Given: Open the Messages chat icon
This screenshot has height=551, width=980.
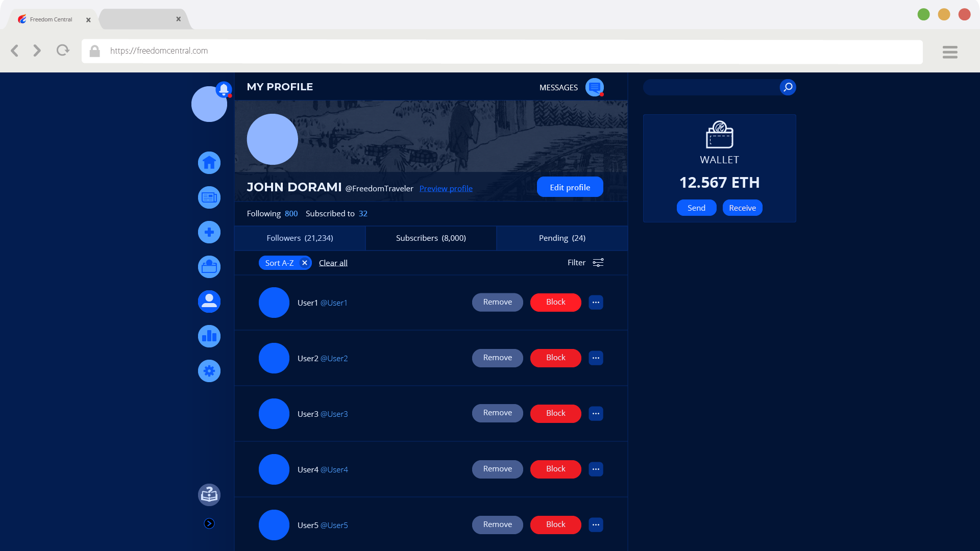Looking at the screenshot, I should (594, 87).
